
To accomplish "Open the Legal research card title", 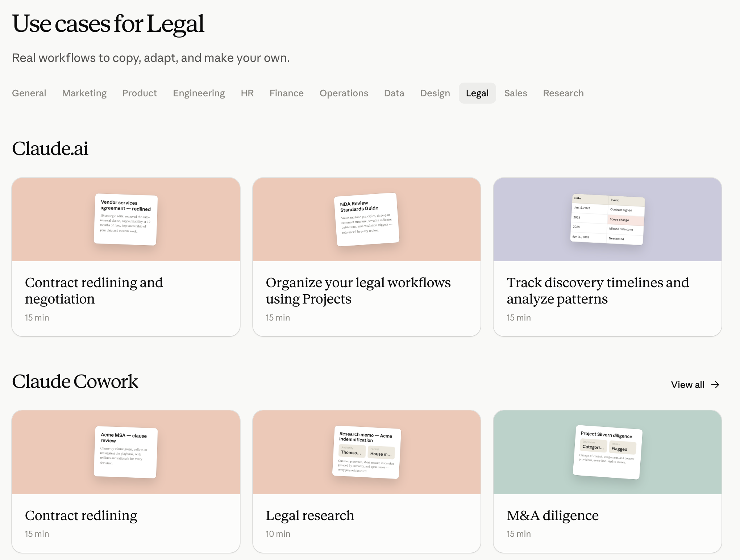I will [x=310, y=515].
